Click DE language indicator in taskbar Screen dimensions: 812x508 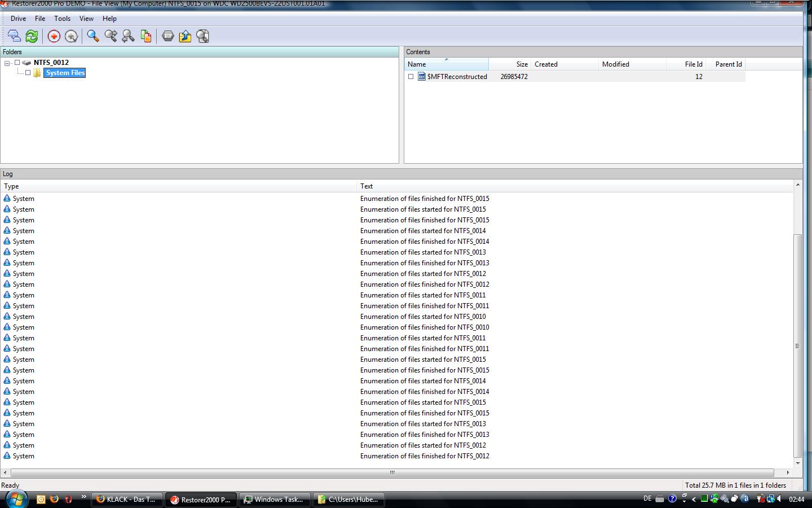pyautogui.click(x=647, y=498)
